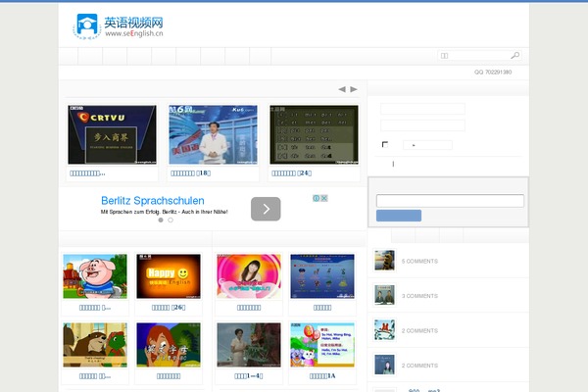This screenshot has height=392, width=588.
Task: Open the caption link ending in 24
Action: coord(291,173)
